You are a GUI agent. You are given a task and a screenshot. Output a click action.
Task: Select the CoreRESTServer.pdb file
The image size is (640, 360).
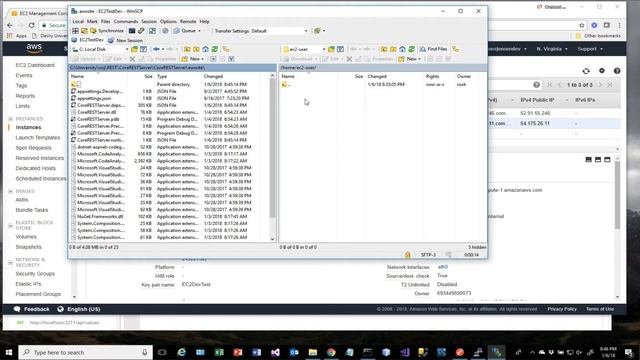[98, 119]
